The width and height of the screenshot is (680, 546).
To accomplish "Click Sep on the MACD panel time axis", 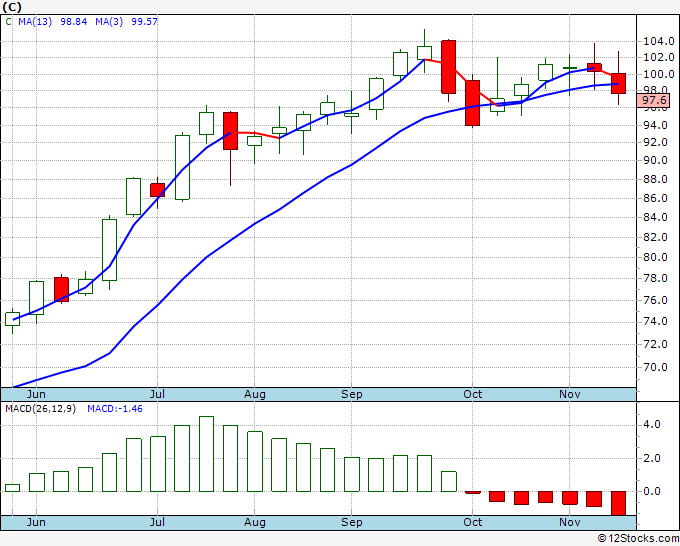I will pos(351,522).
